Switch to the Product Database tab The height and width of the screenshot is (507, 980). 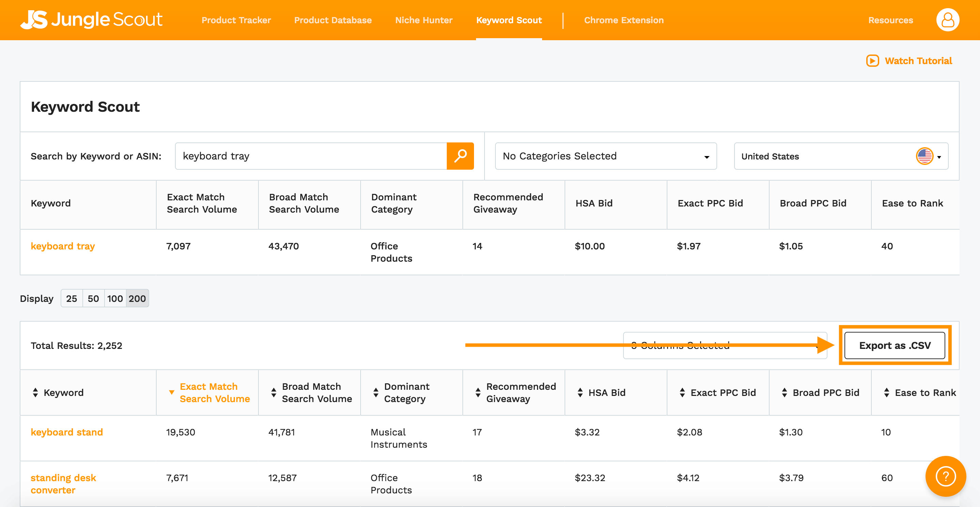[x=332, y=20]
